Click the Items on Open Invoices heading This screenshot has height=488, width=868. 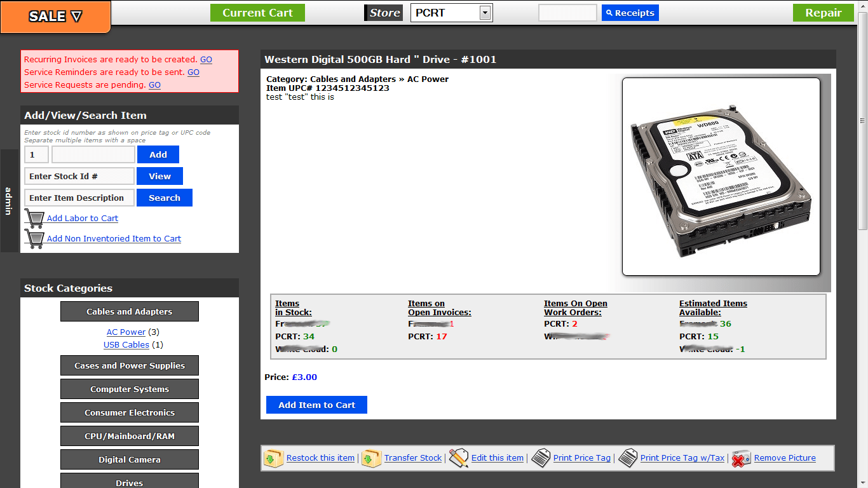440,308
